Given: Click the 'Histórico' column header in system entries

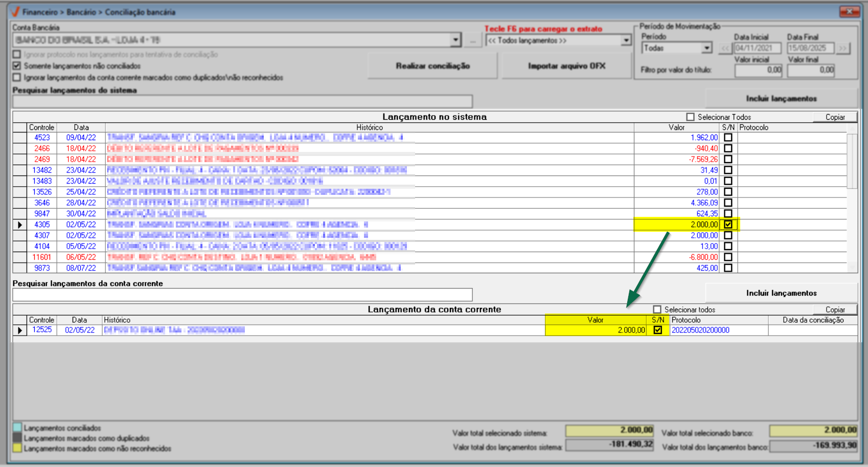Looking at the screenshot, I should pos(369,127).
